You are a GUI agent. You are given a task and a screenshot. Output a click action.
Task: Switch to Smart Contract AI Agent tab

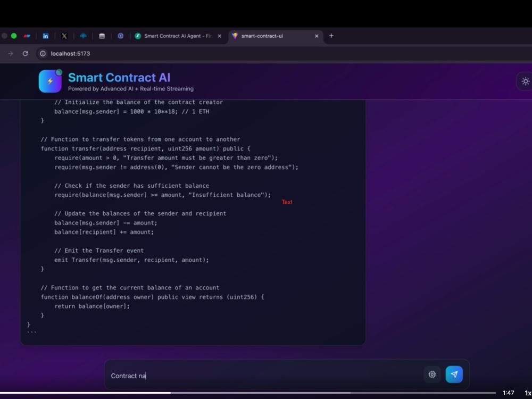(x=178, y=36)
